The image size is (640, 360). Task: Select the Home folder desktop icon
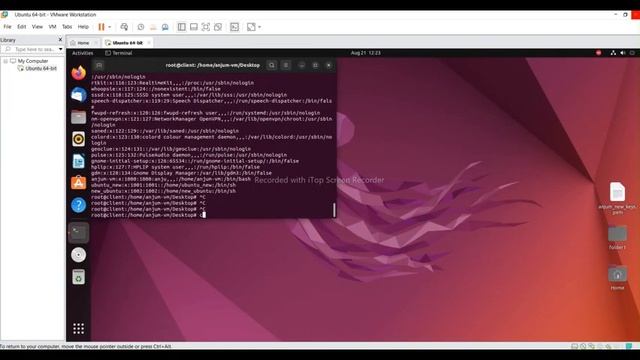click(617, 278)
